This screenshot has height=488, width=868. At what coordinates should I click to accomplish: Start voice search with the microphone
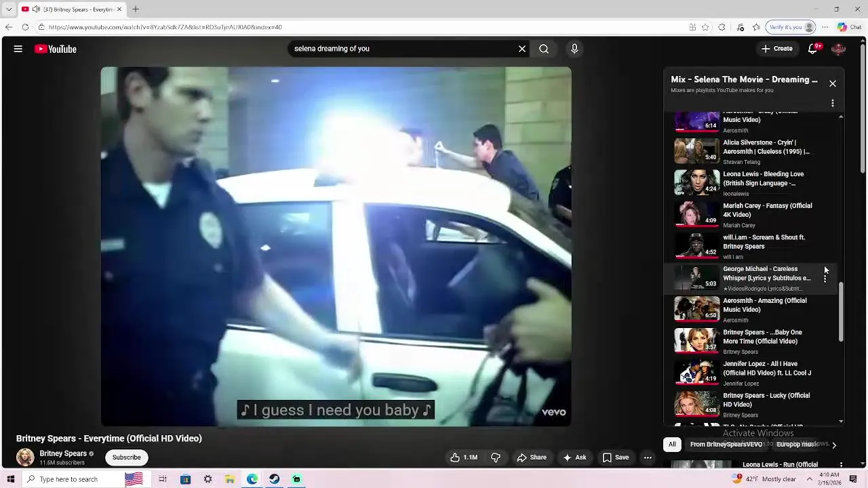point(574,49)
